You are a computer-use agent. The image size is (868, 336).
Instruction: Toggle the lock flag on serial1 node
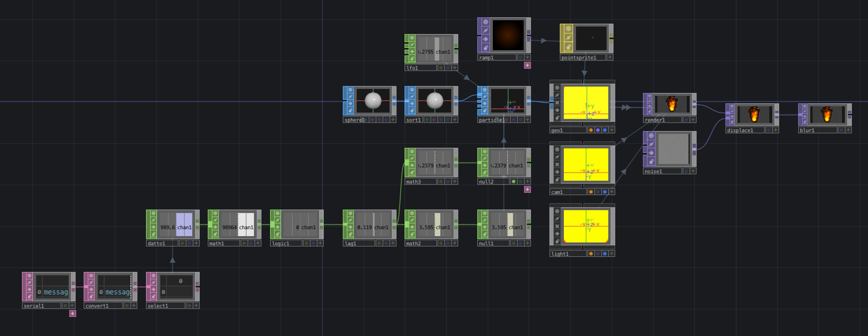[x=29, y=296]
